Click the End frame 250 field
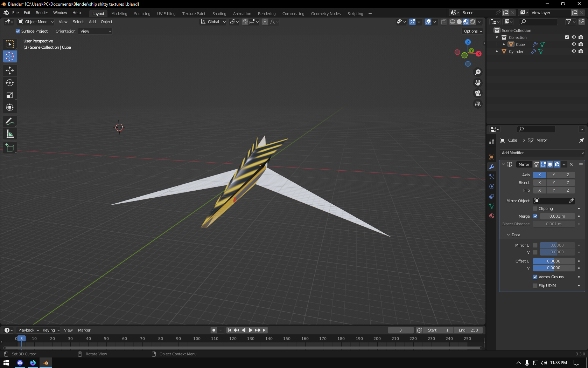Image resolution: width=588 pixels, height=368 pixels. [x=468, y=330]
